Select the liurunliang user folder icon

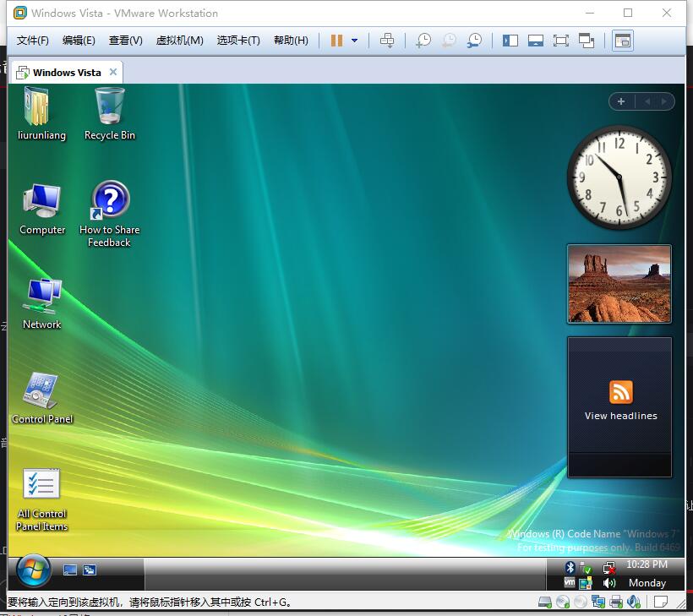(41, 114)
